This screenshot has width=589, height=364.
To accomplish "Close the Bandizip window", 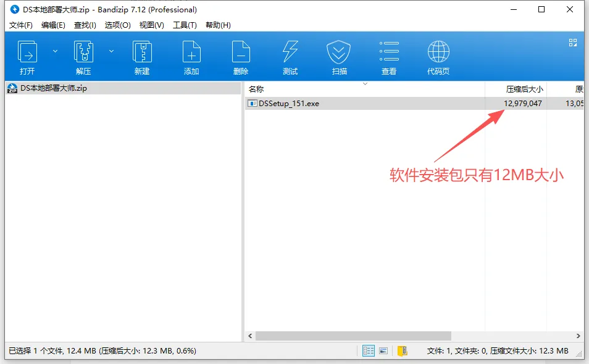I will click(569, 9).
